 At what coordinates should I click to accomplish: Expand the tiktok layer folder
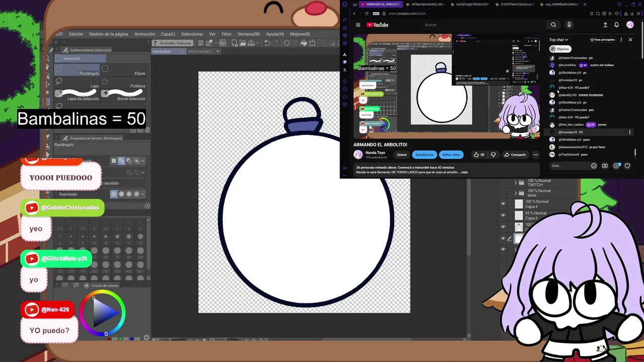(515, 193)
